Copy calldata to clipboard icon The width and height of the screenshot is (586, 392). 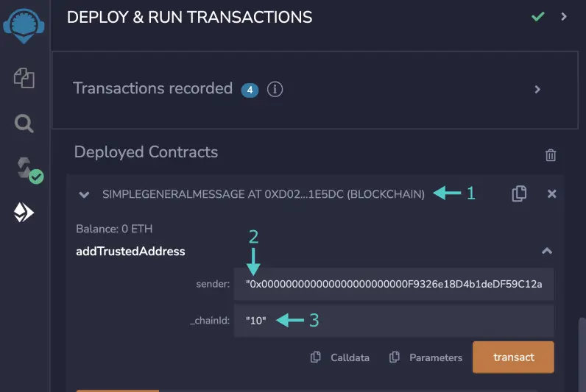tap(315, 357)
